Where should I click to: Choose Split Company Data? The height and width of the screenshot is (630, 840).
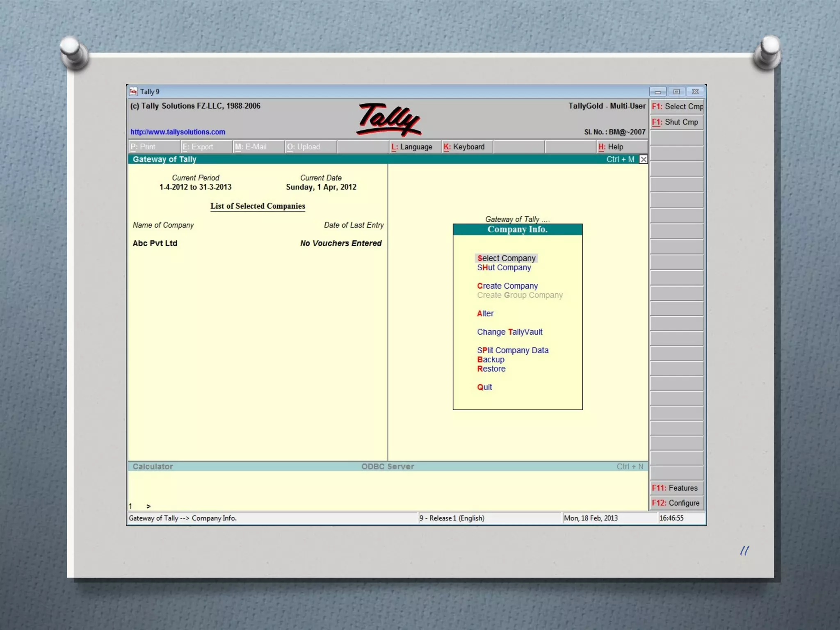point(512,350)
